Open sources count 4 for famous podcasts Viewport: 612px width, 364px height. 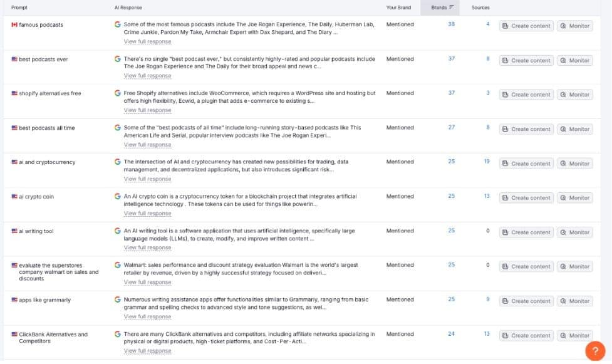point(487,24)
